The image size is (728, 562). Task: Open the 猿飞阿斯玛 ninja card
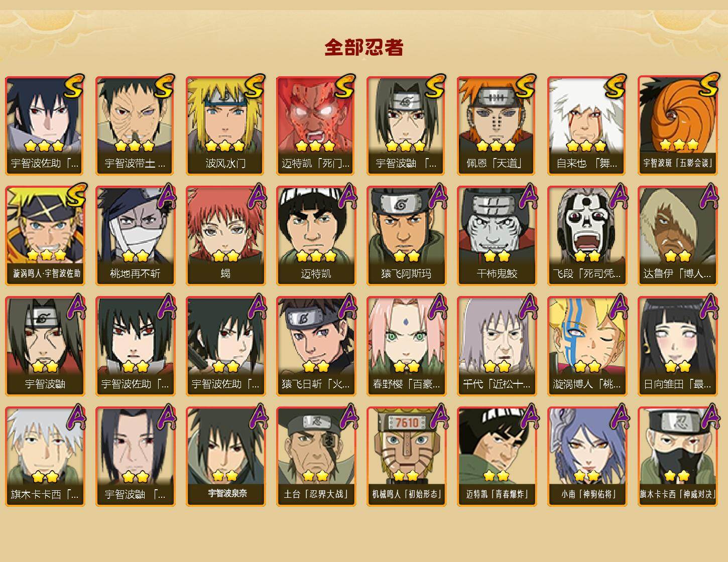pyautogui.click(x=406, y=236)
